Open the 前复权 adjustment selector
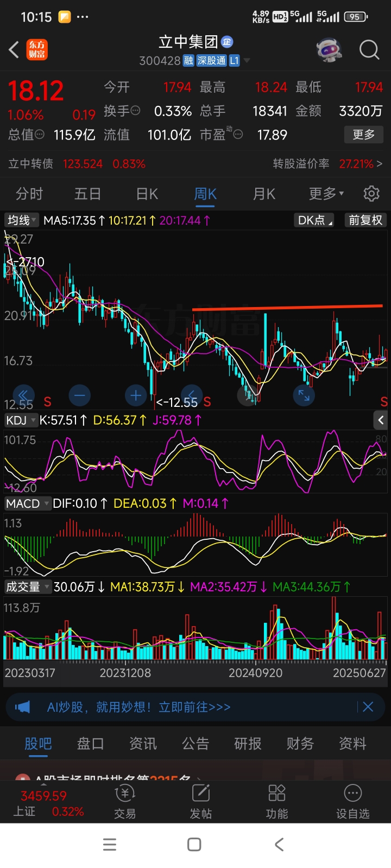 pos(366,220)
